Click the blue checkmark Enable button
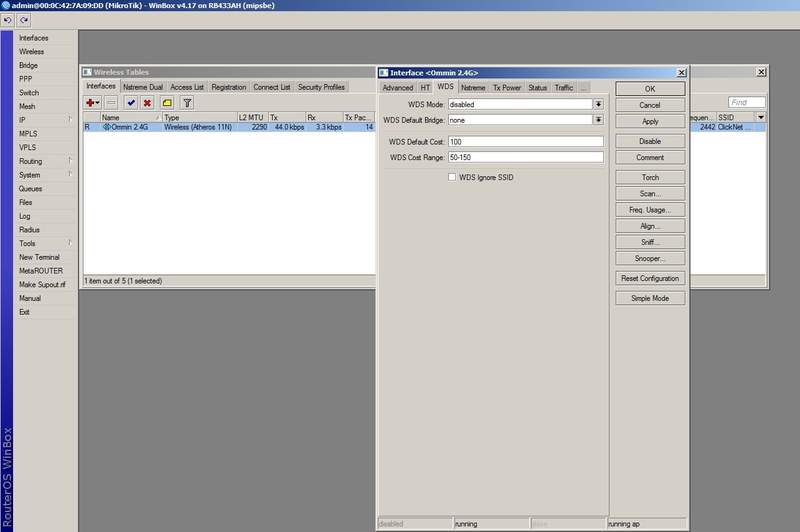 click(x=131, y=103)
